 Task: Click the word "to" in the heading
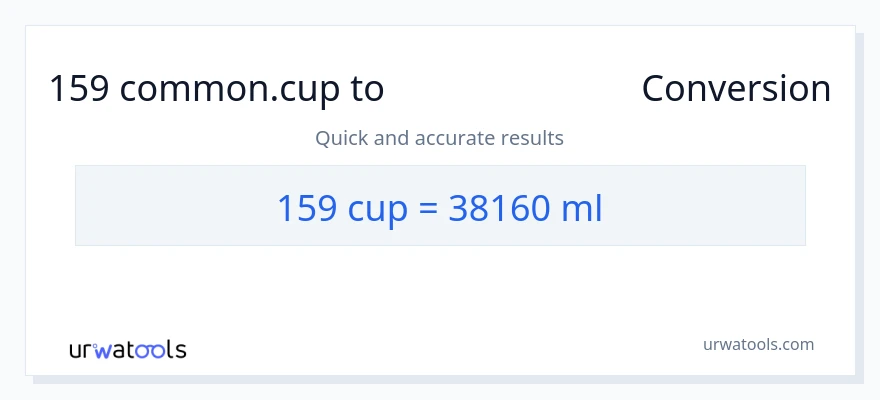(366, 89)
